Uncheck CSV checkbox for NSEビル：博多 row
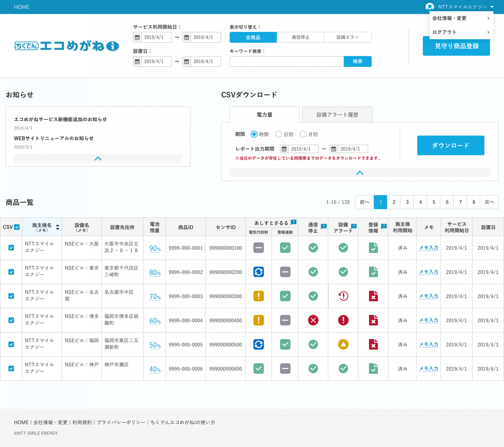 11,320
